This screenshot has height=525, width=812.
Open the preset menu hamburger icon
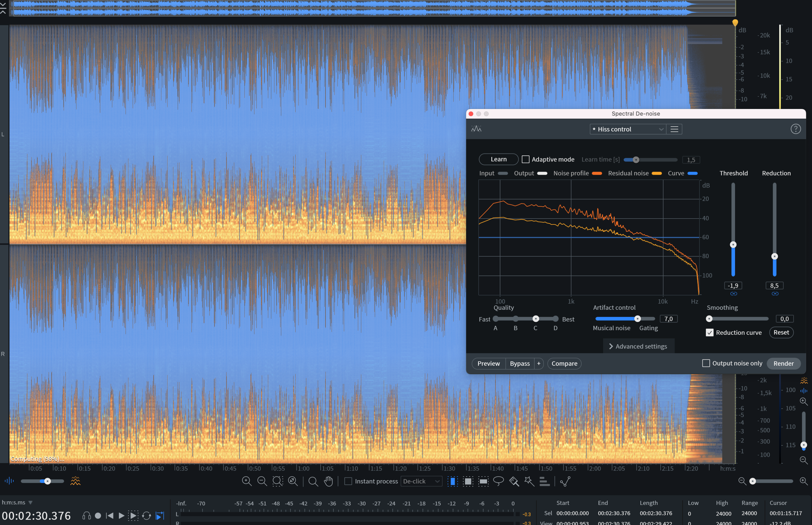click(674, 129)
